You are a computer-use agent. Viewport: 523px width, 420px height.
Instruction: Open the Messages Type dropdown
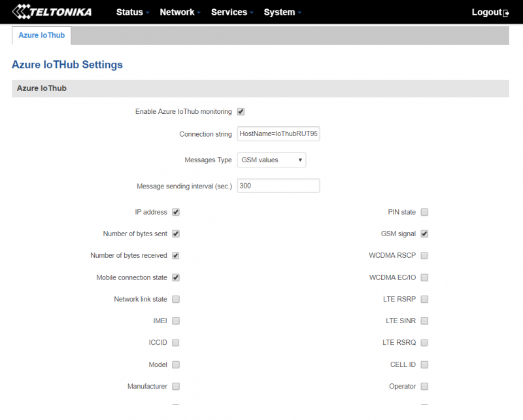pyautogui.click(x=271, y=160)
